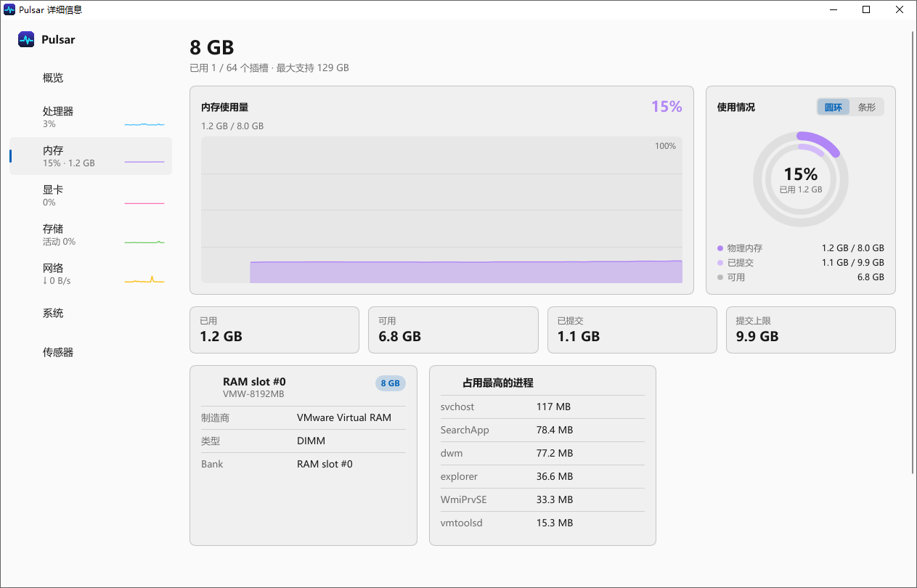
Task: Select the vmtoolsd process row
Action: [x=542, y=523]
